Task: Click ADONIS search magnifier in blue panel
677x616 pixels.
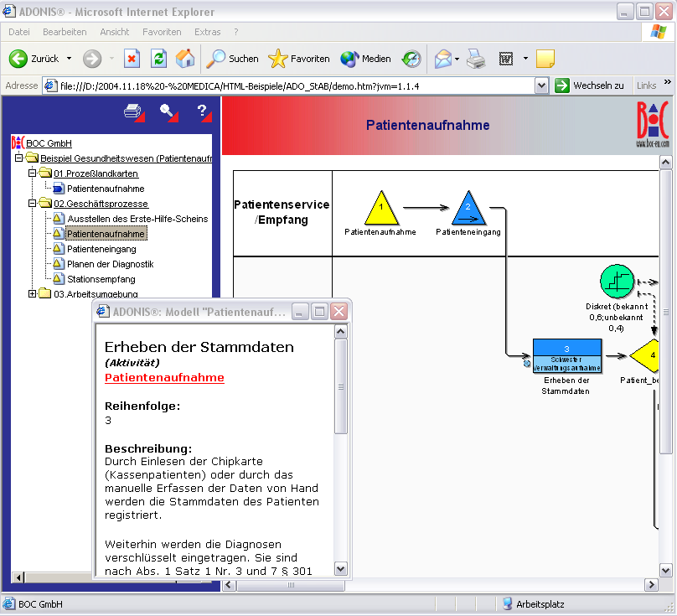Action: 168,112
